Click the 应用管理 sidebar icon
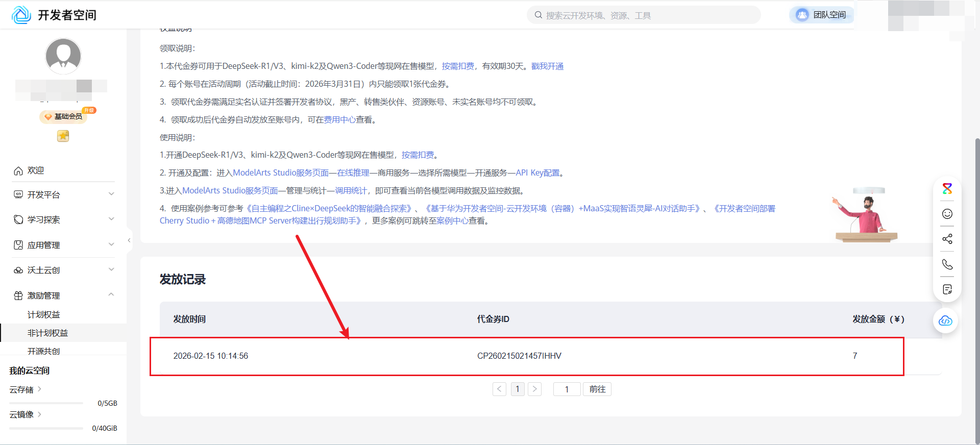 point(18,245)
